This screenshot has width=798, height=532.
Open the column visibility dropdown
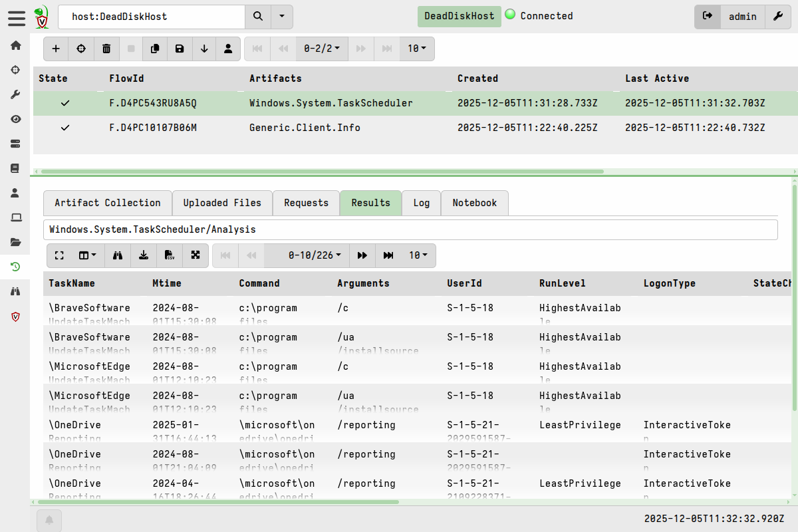pos(86,255)
